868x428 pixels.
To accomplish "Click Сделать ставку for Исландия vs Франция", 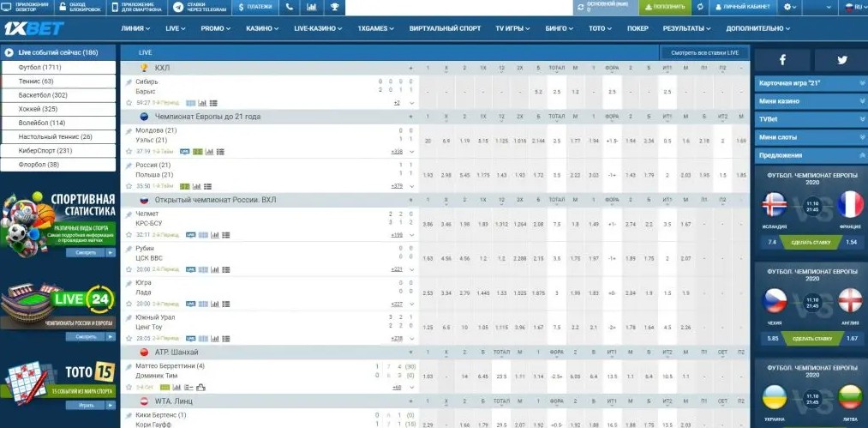I will tap(811, 242).
